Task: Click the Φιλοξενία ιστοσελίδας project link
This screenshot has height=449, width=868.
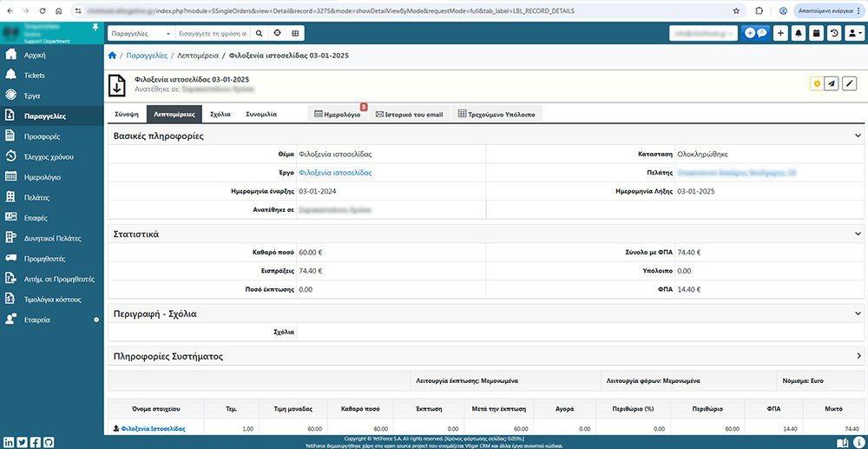Action: pos(334,173)
